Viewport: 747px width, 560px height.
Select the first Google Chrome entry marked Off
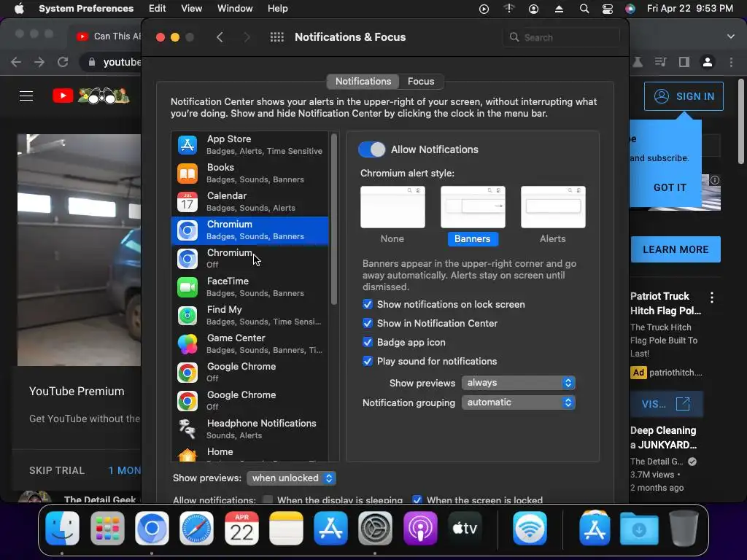point(249,373)
